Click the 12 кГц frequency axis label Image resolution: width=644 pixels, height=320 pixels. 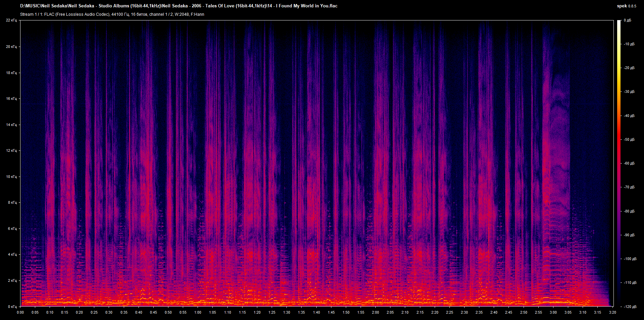(11, 150)
